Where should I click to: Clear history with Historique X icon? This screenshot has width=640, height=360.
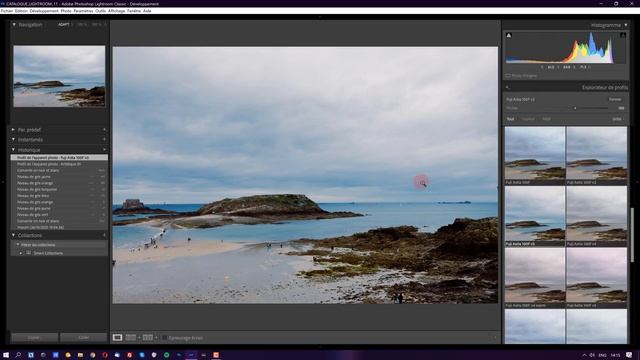pyautogui.click(x=104, y=150)
